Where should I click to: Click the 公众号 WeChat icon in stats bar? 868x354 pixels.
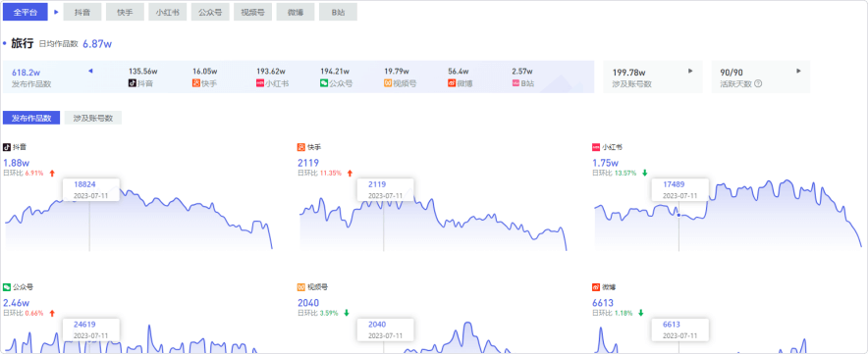[x=324, y=83]
